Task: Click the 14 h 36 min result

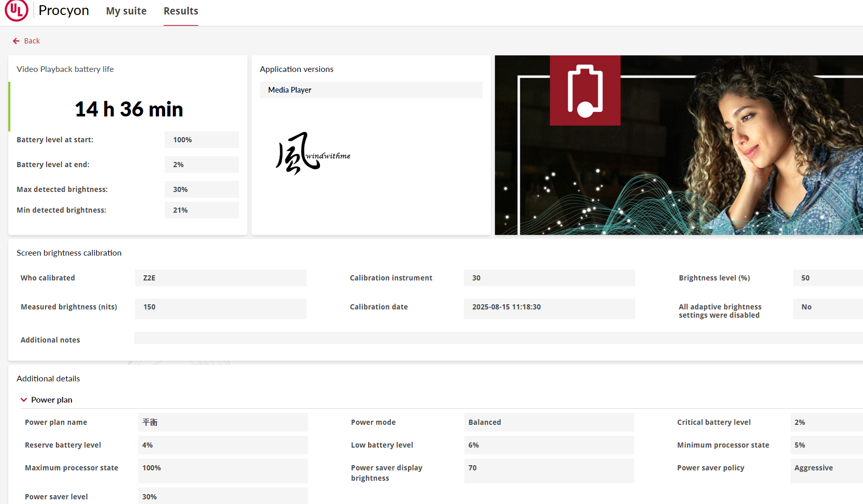Action: coord(129,109)
